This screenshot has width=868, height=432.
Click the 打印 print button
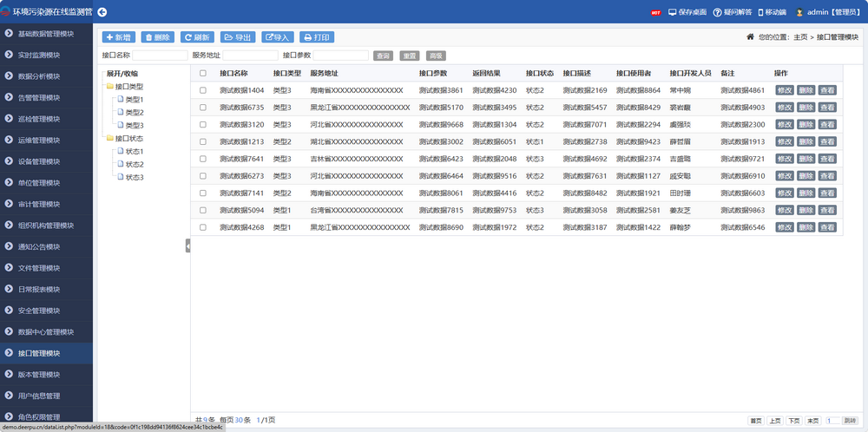317,37
